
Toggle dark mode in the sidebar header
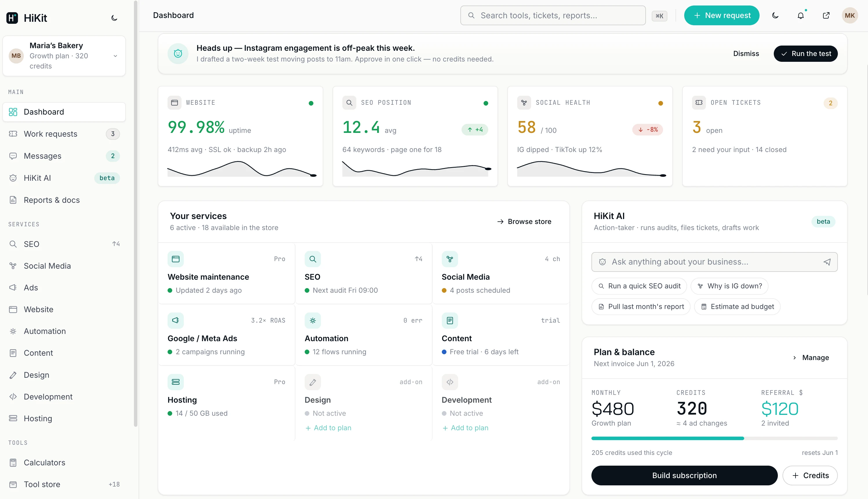(x=114, y=18)
